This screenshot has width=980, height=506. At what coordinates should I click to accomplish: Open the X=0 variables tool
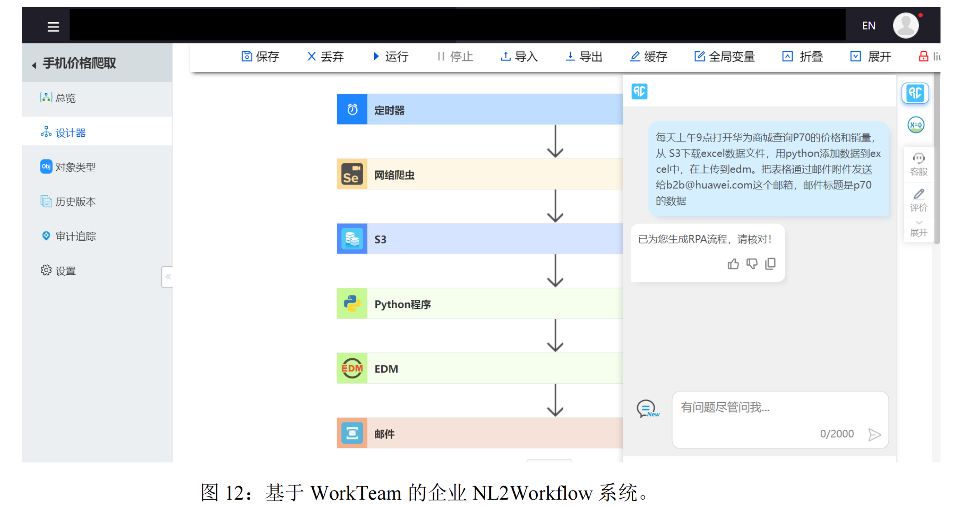coord(916,125)
